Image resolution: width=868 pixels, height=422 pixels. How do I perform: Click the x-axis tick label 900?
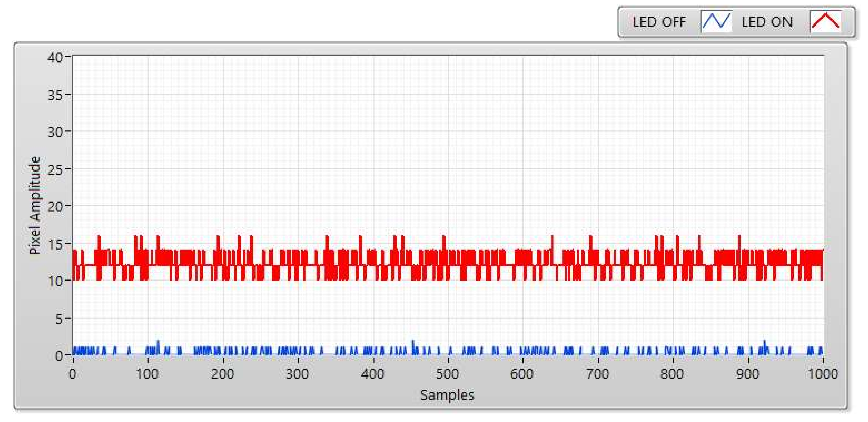pos(747,374)
